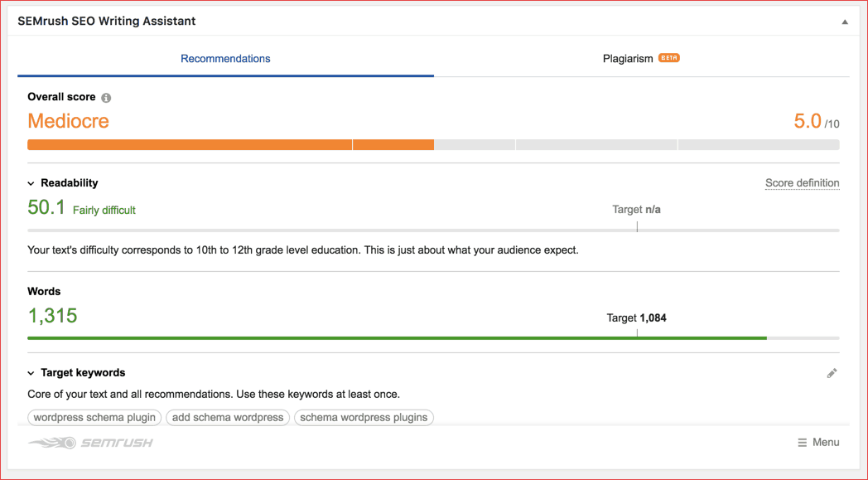Viewport: 868px width, 480px height.
Task: Click the readability target bar
Action: (x=433, y=230)
